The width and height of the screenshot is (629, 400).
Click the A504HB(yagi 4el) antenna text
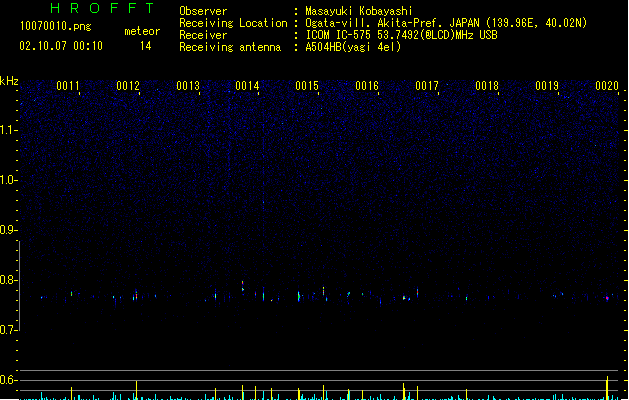(353, 47)
